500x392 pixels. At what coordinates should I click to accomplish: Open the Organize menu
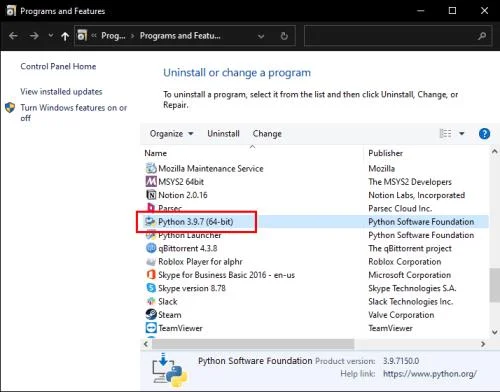coord(171,134)
